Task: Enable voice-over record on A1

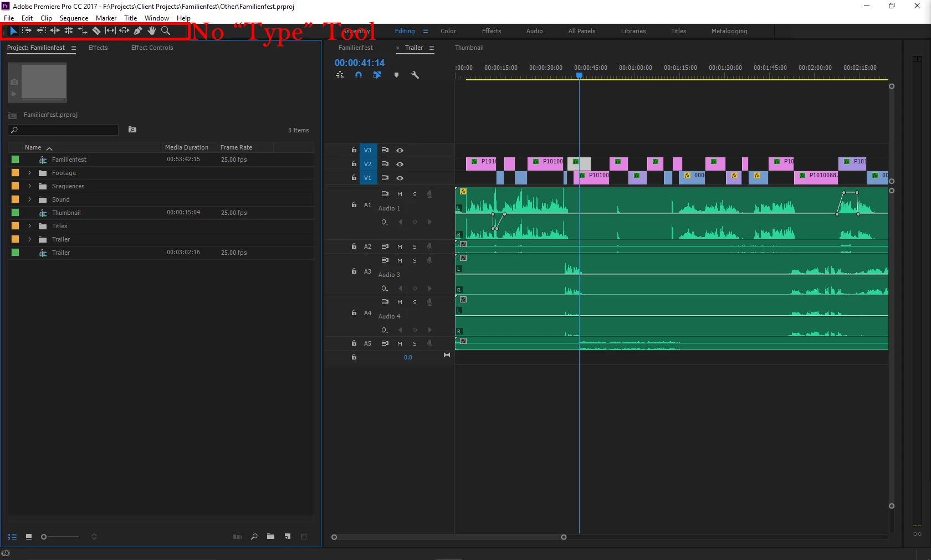Action: (x=429, y=194)
